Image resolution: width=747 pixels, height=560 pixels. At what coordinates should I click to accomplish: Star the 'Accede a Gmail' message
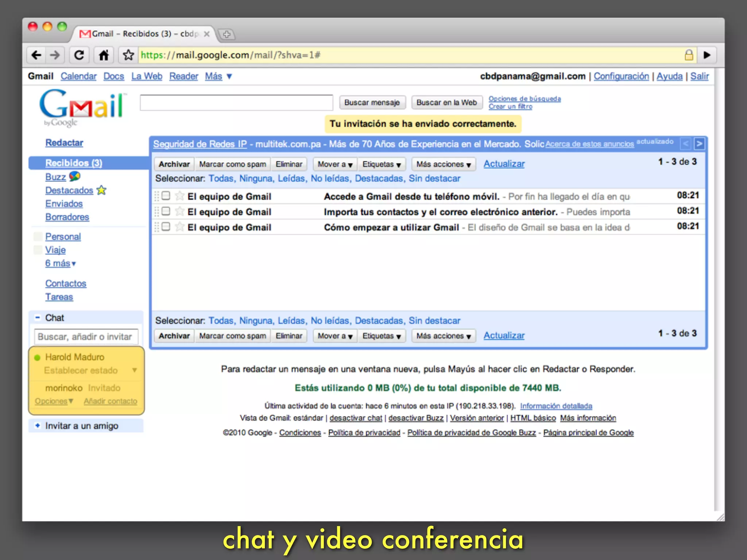point(179,196)
